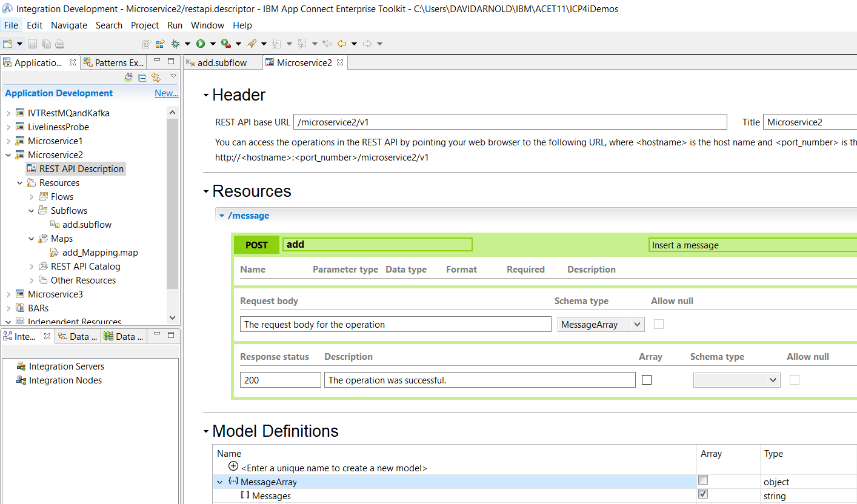The width and height of the screenshot is (857, 504).
Task: Open the Window menu
Action: [207, 25]
